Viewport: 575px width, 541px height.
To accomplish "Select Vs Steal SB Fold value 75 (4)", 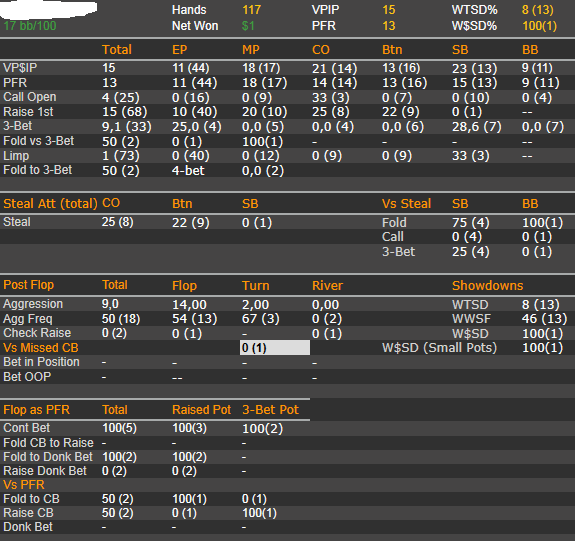I will [470, 223].
